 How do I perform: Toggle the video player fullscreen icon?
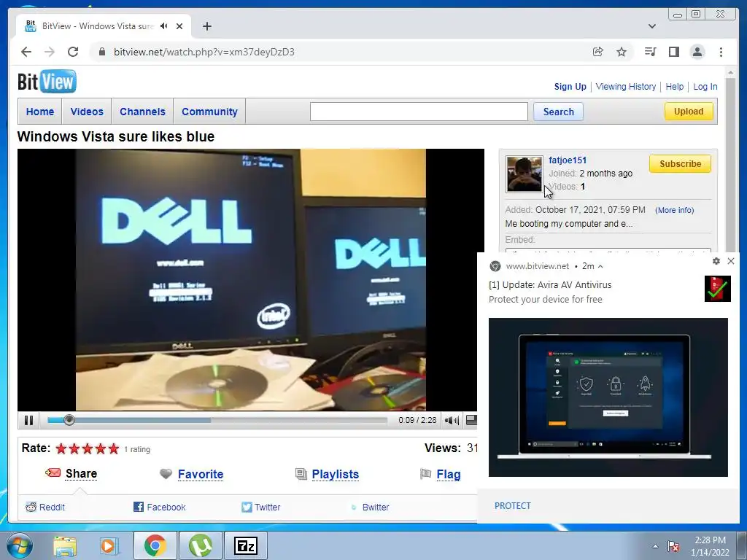coord(471,419)
